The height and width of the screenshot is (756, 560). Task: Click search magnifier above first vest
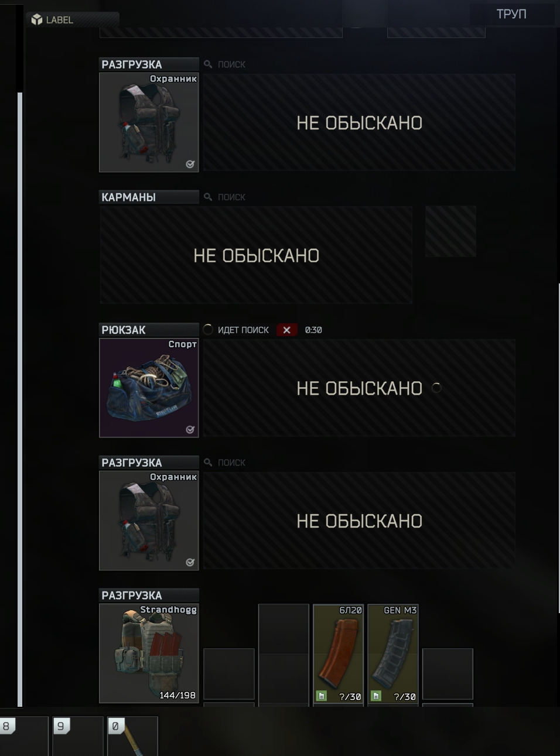208,64
